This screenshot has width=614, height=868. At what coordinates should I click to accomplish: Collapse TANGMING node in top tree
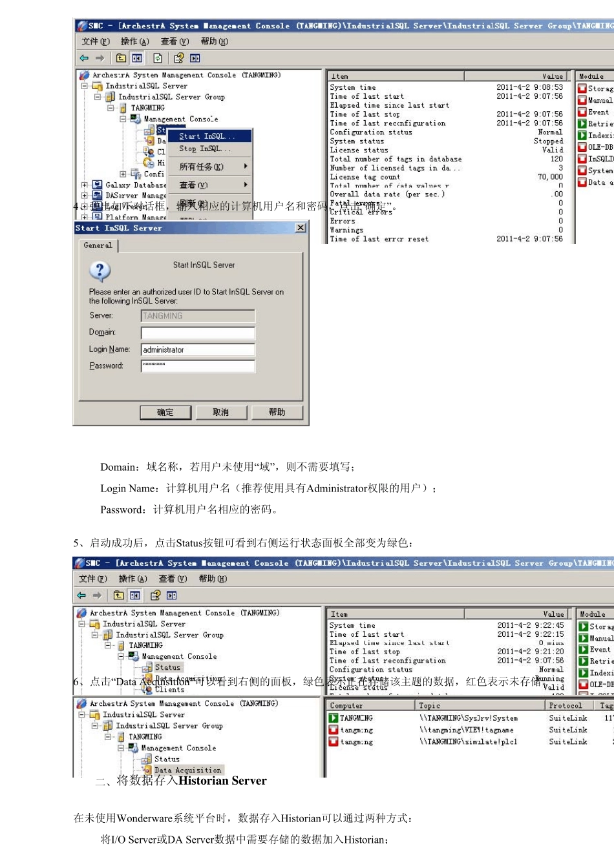click(111, 108)
